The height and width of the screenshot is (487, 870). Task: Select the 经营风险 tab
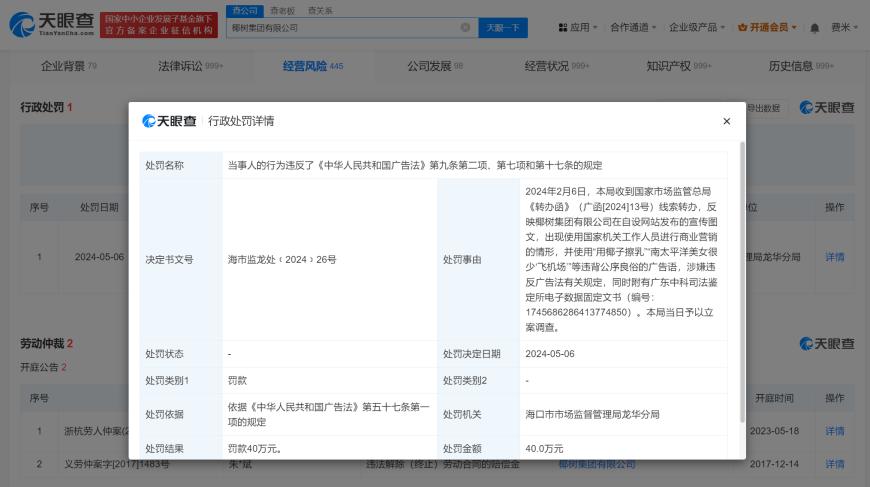(313, 66)
